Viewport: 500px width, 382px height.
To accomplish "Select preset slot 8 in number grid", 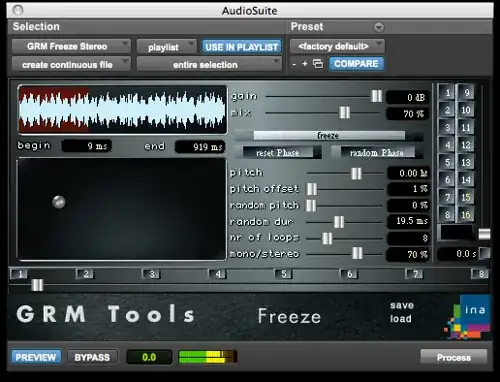I will [x=447, y=214].
